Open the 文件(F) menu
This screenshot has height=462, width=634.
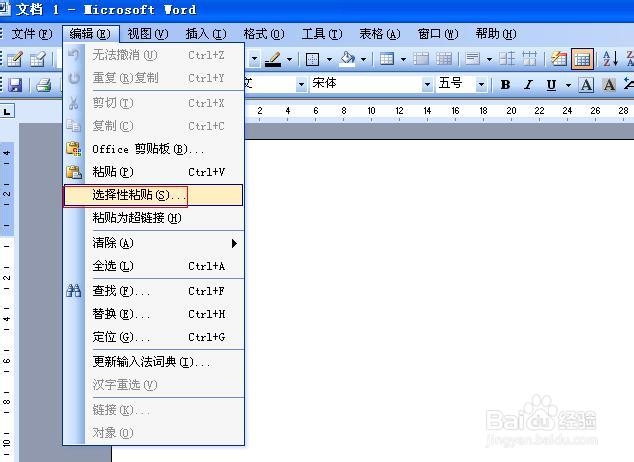[32, 34]
